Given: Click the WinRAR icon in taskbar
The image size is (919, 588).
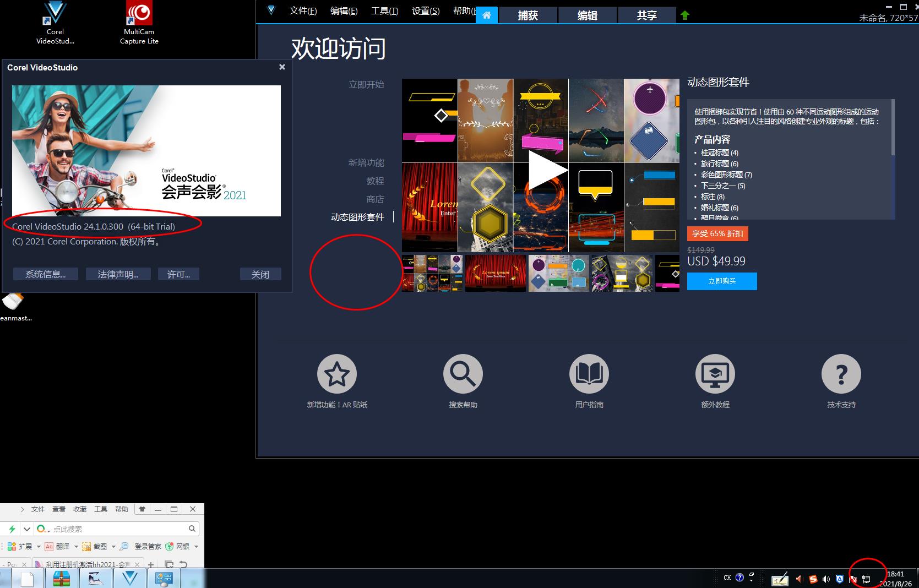Looking at the screenshot, I should (61, 579).
